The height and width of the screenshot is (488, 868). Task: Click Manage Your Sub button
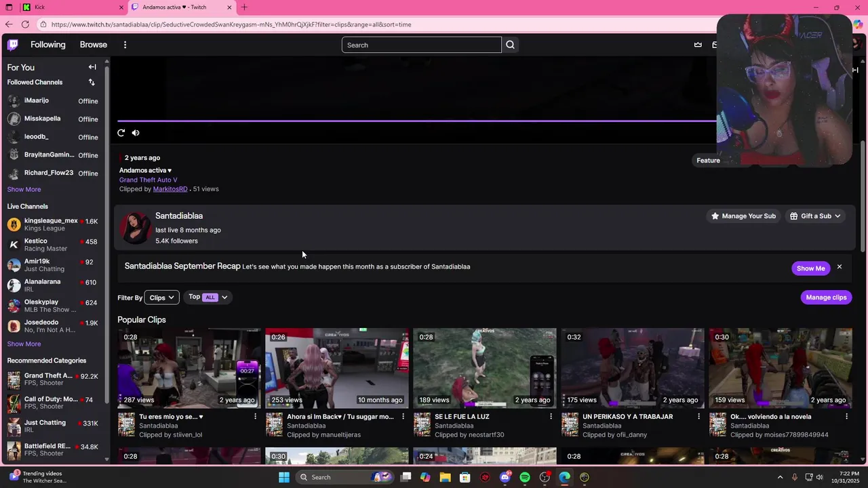743,216
